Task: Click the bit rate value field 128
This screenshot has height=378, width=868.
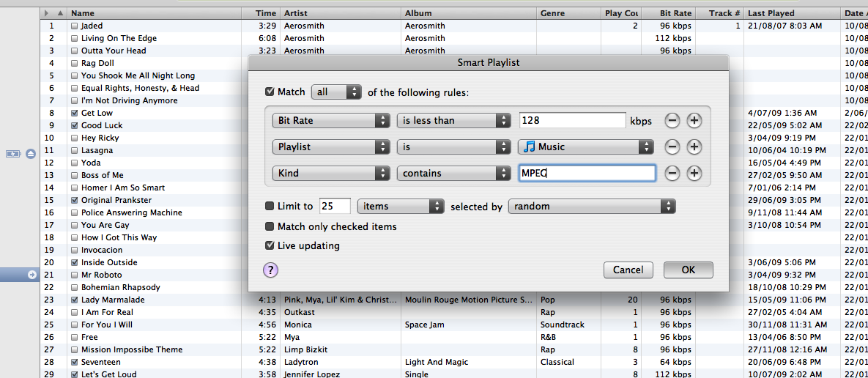Action: click(x=572, y=120)
